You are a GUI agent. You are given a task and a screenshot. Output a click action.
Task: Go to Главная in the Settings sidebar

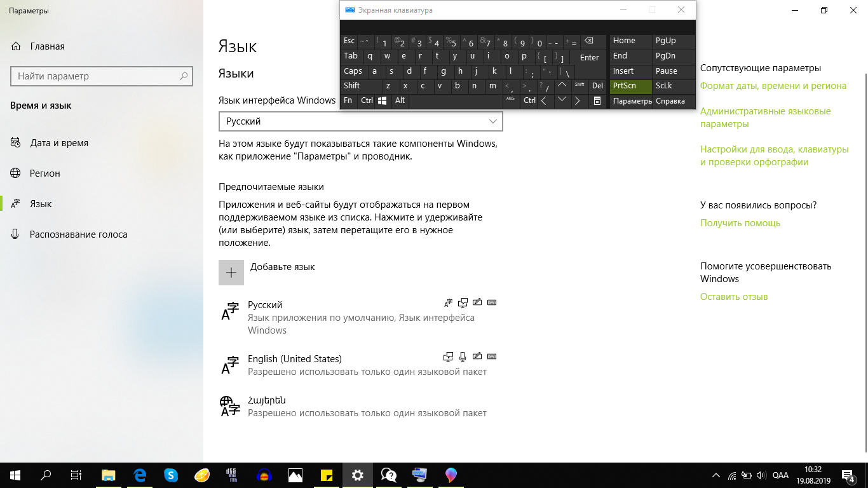tap(102, 46)
